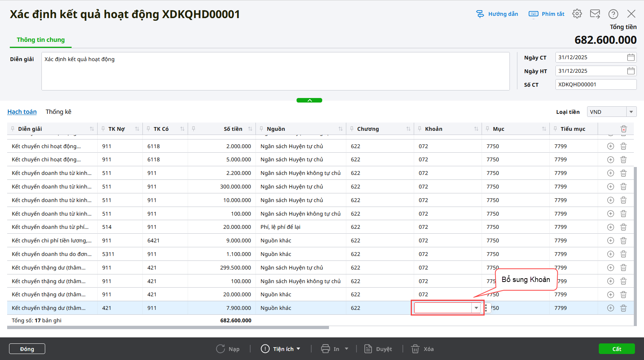Click the green Cất save button
The width and height of the screenshot is (644, 360).
coord(616,349)
